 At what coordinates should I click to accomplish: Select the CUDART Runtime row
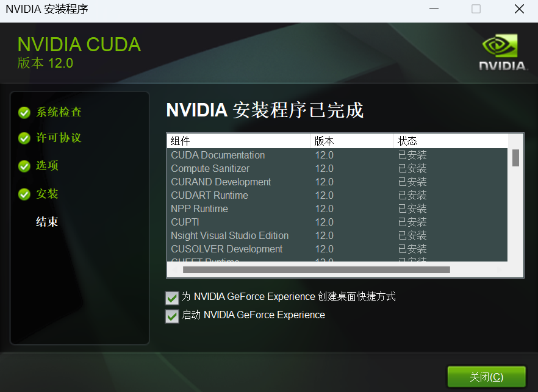click(337, 195)
